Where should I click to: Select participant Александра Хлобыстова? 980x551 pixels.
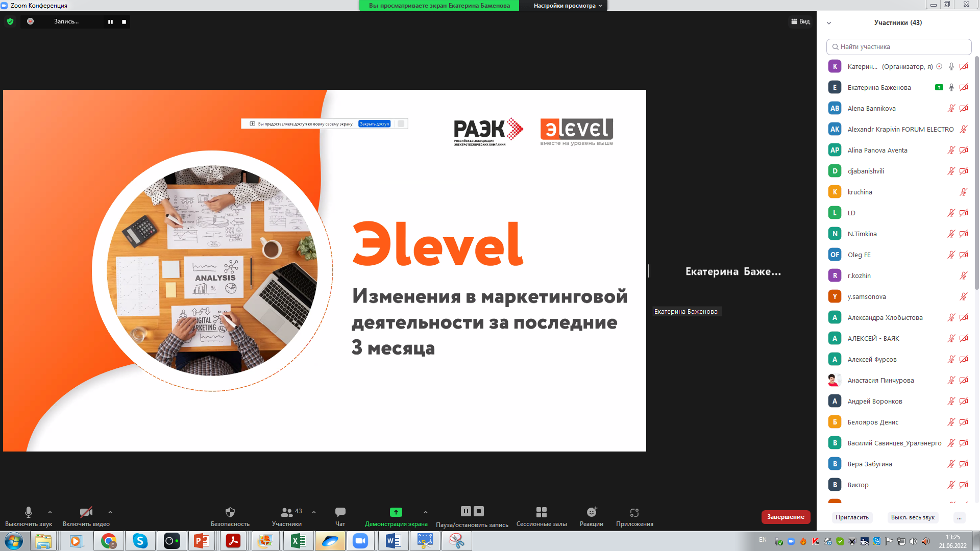click(x=898, y=317)
